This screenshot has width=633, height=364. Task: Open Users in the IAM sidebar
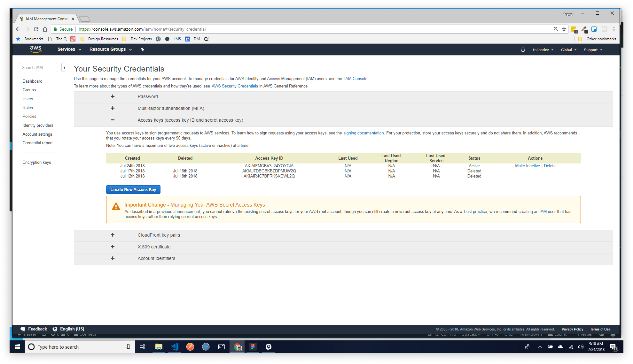[28, 99]
